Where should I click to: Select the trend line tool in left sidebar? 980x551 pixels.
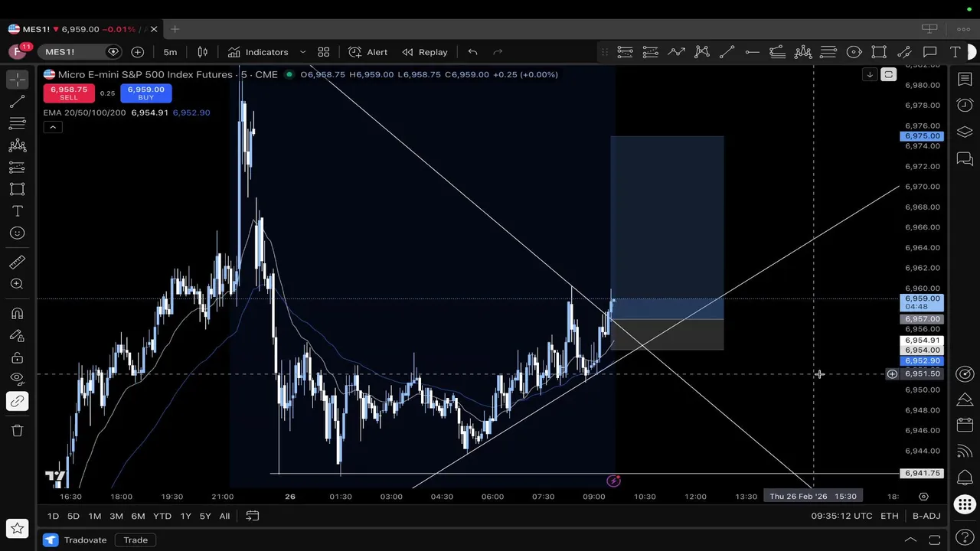(x=17, y=102)
